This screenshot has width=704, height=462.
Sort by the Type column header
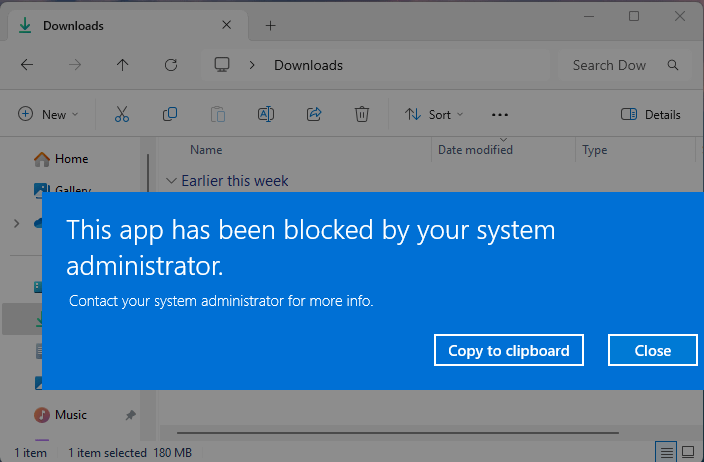(594, 150)
